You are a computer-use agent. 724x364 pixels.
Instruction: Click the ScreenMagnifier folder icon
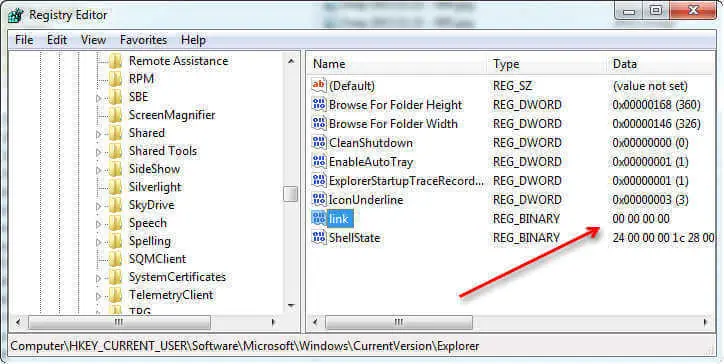pos(115,115)
